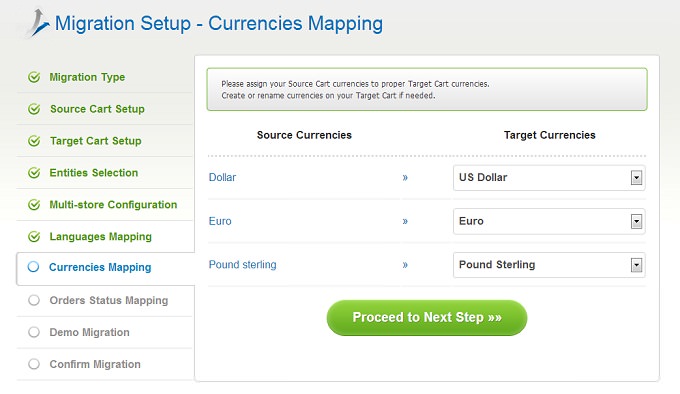
Task: Click the double-arrow icon in the Dollar row
Action: [x=405, y=177]
